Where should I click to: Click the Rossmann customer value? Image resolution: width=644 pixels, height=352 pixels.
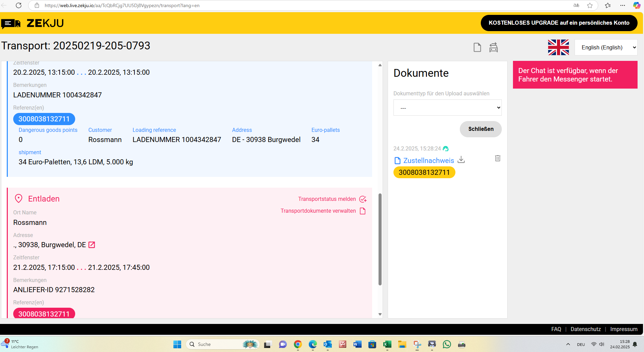point(105,140)
